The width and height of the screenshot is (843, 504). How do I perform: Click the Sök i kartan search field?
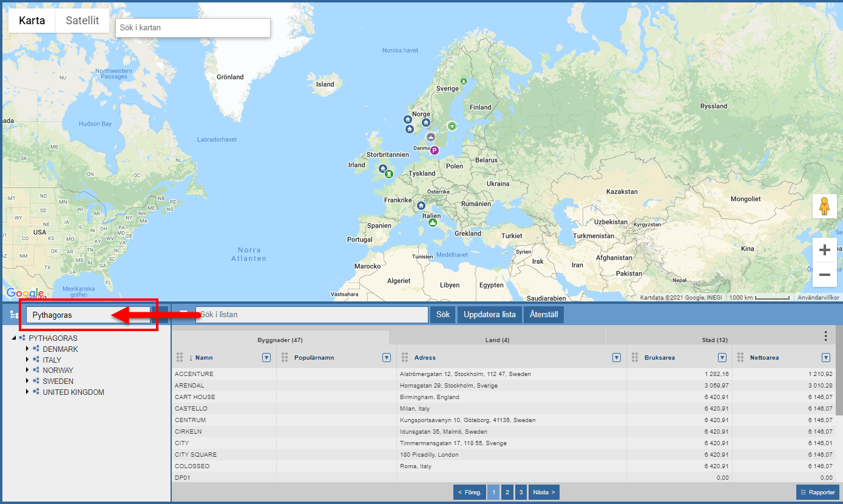point(192,28)
